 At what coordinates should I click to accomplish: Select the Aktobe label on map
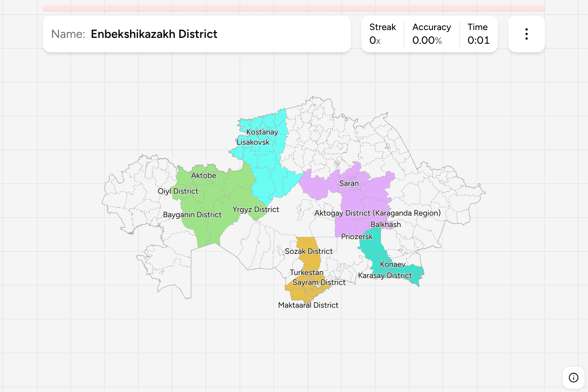click(204, 176)
